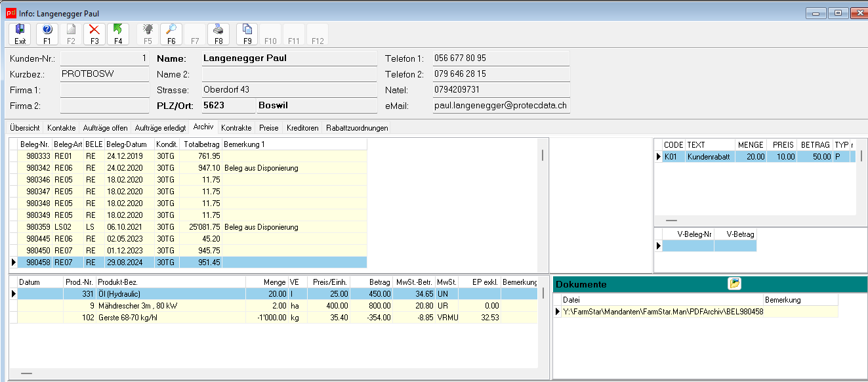Select document row 980445
Viewport: 868px width, 382px height.
coord(188,239)
